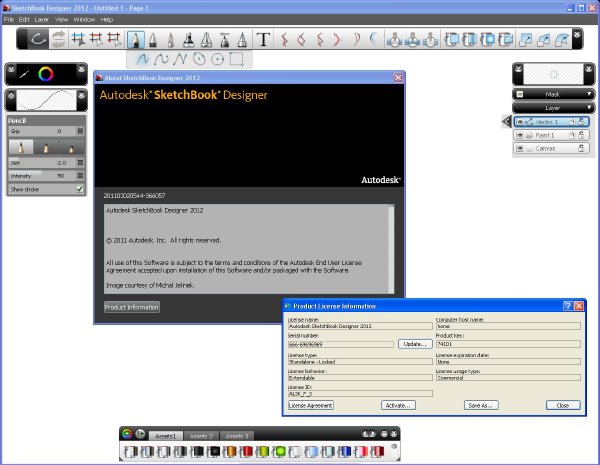Select the middle pencil tip shape
Screen dimensions: 600x465
[46, 147]
